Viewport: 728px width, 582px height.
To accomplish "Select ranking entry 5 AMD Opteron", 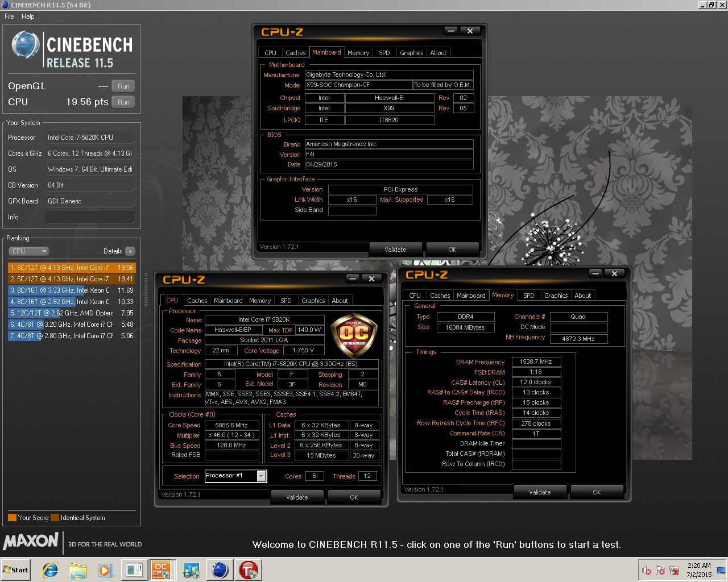I will 72,313.
